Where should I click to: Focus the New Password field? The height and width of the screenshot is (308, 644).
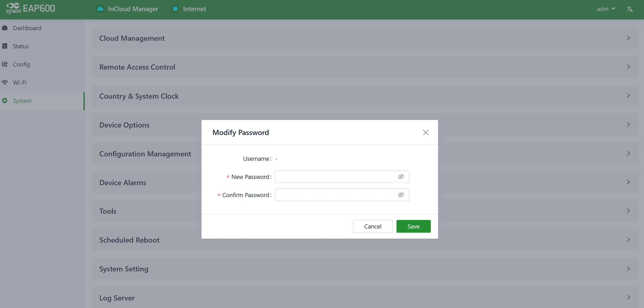tap(342, 177)
